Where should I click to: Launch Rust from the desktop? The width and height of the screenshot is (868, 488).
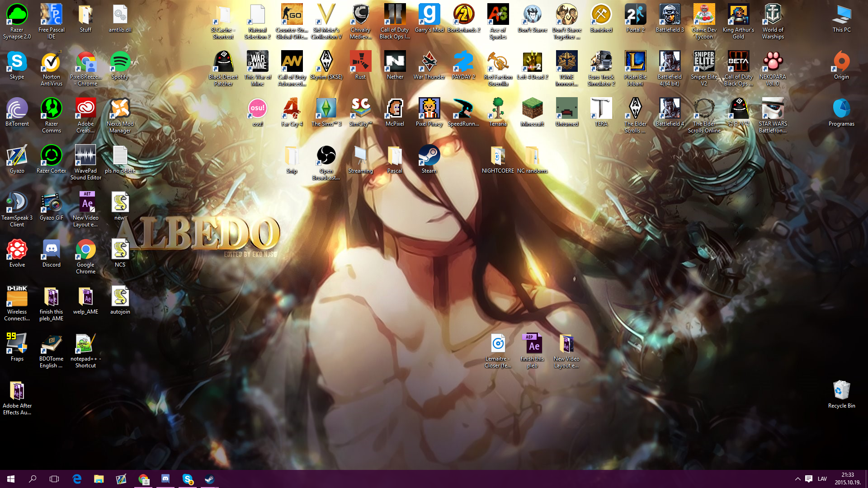pos(360,65)
